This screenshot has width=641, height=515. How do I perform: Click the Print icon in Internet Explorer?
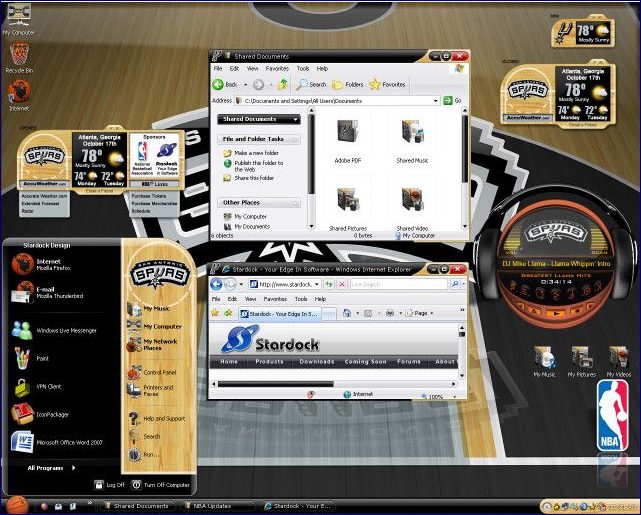tap(390, 313)
